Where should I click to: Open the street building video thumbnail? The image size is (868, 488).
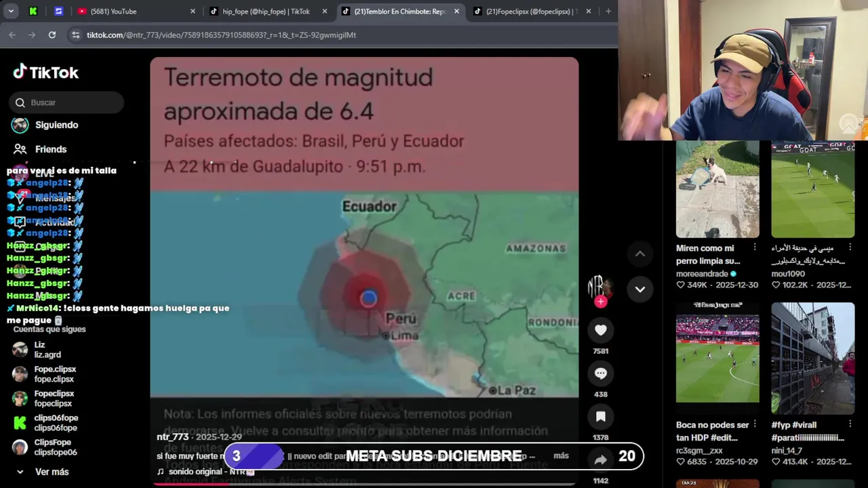click(x=812, y=358)
